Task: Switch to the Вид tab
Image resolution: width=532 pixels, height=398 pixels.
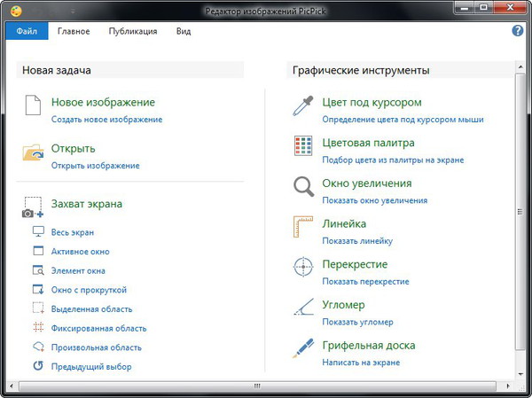Action: click(184, 31)
